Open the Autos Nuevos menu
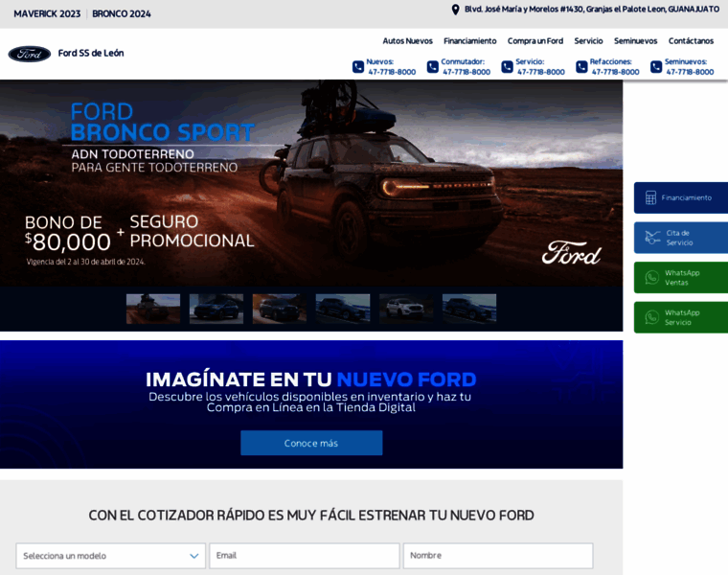728x575 pixels. coord(407,41)
